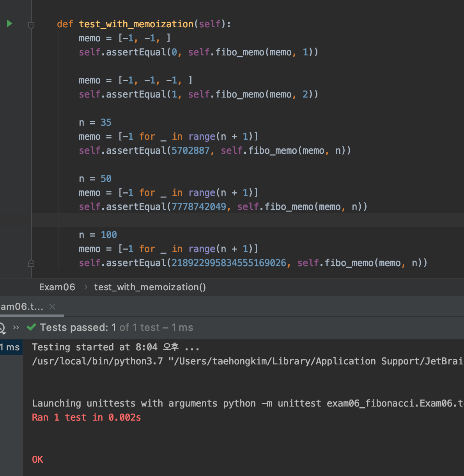Click 'self.assertEqual(0, self.fibo_memo(memo, 1))' line
This screenshot has height=476, width=464.
198,52
